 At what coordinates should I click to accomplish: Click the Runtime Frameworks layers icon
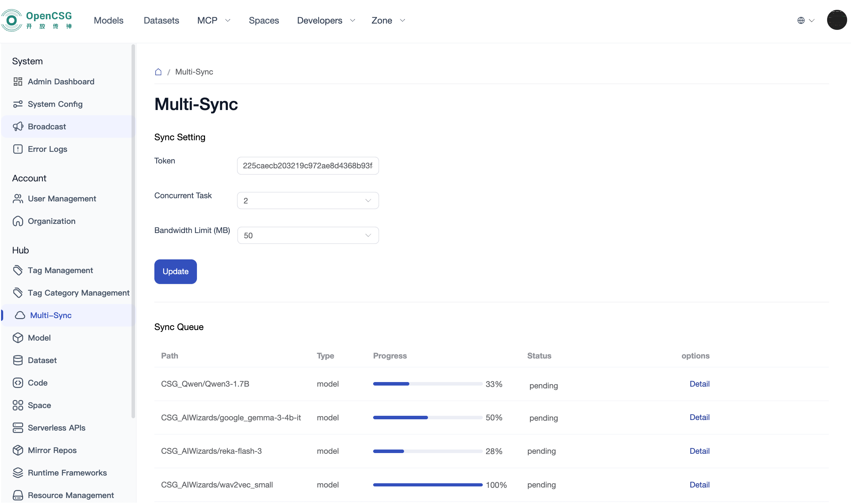(18, 473)
